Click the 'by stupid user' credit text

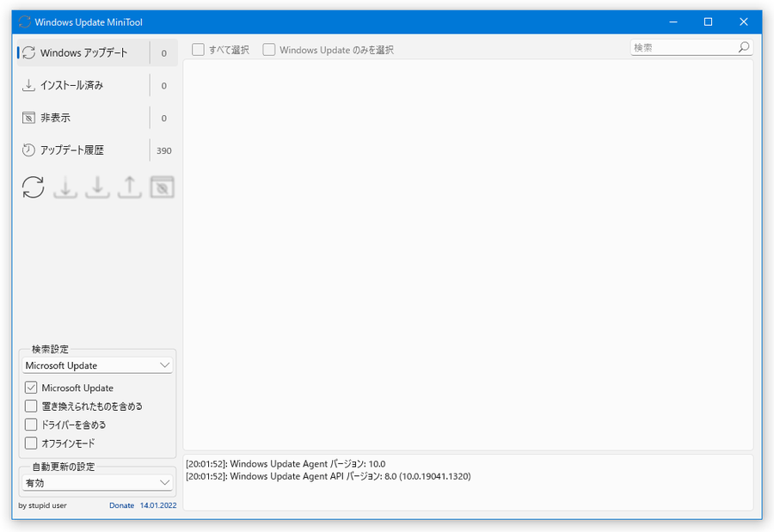42,505
